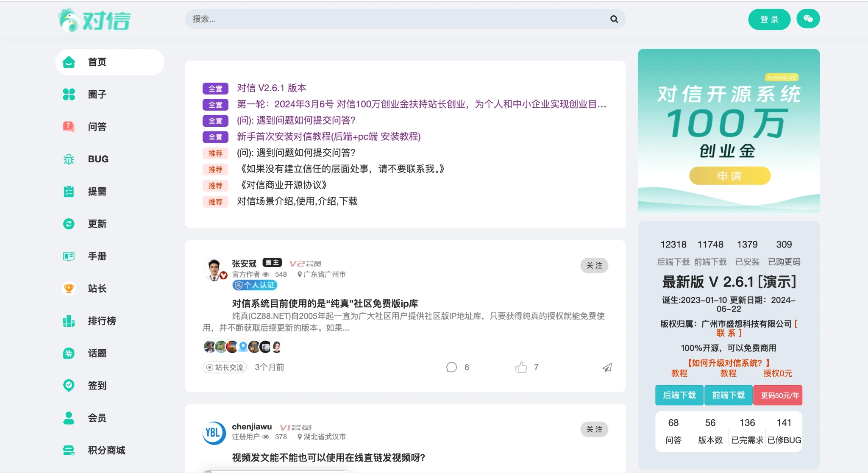Open the 首页 menu item
Viewport: 868px width, 473px height.
110,62
